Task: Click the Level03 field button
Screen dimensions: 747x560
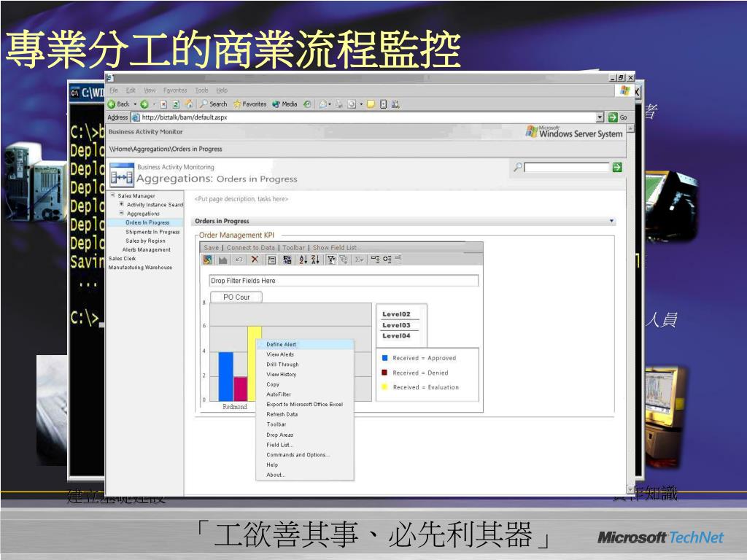Action: (x=396, y=325)
